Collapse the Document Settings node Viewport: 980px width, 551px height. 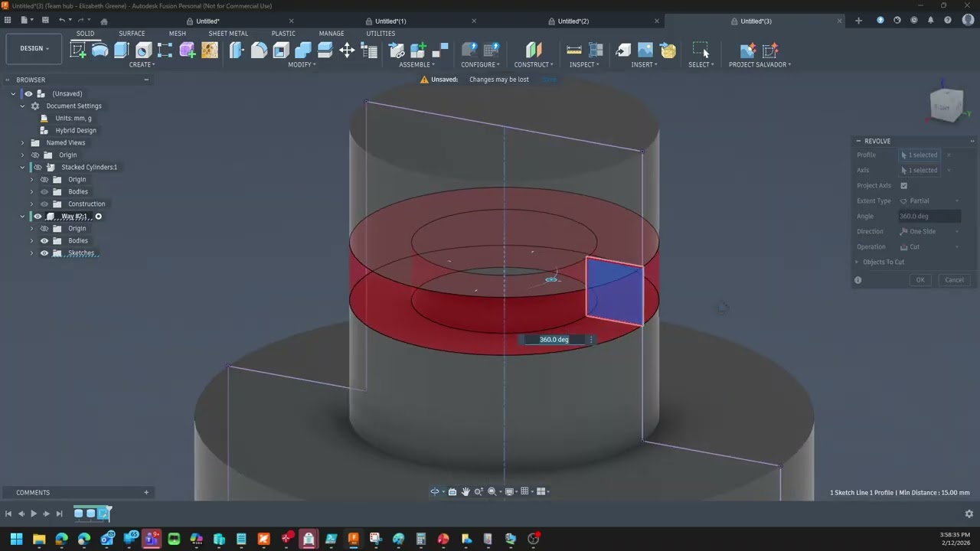pos(22,106)
